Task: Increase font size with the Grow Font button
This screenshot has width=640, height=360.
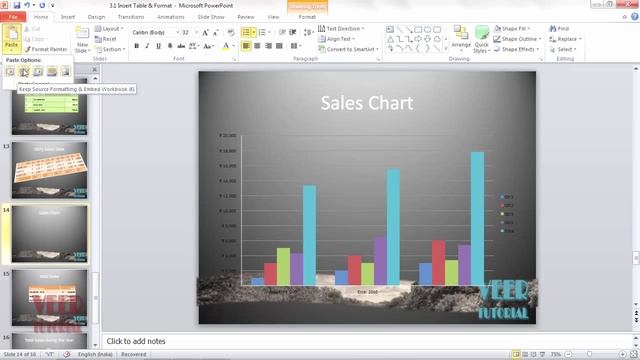Action: click(x=205, y=32)
